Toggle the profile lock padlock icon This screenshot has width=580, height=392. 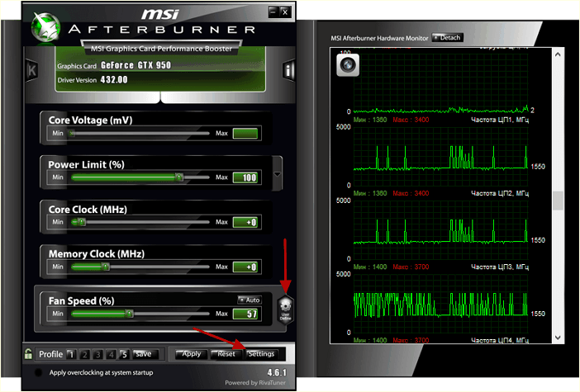coord(28,354)
